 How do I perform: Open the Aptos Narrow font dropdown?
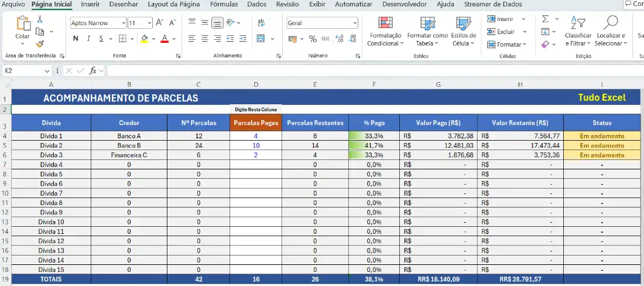pos(124,23)
